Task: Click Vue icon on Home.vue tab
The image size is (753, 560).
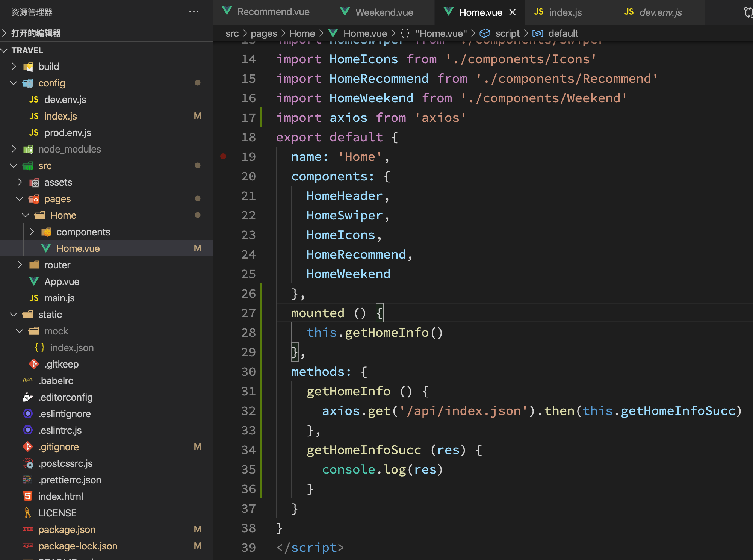Action: click(449, 12)
